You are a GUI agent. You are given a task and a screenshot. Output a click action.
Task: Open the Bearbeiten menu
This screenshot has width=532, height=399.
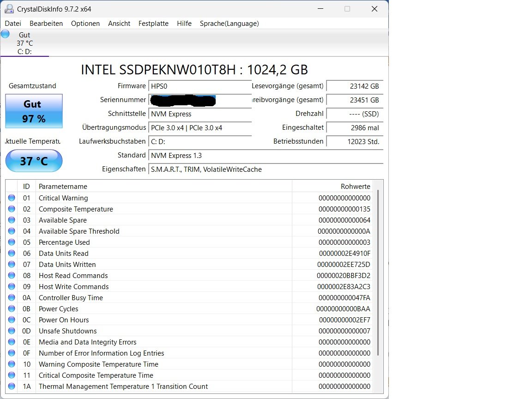46,24
